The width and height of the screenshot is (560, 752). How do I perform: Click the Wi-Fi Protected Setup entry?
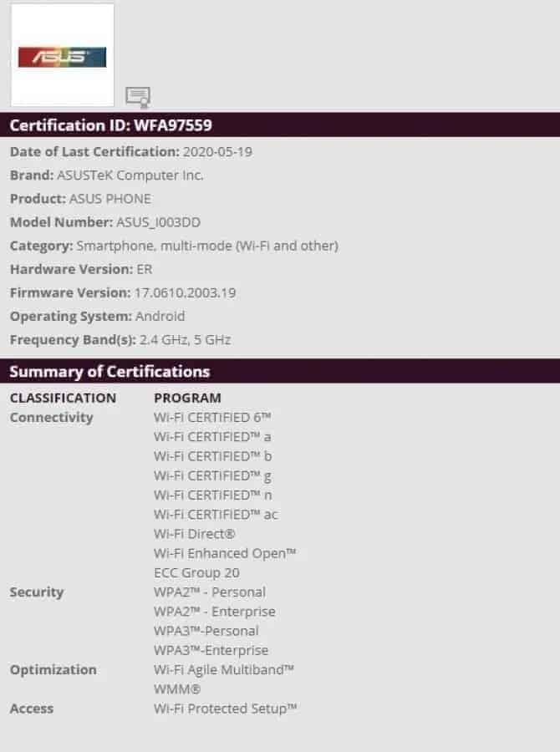pos(226,709)
